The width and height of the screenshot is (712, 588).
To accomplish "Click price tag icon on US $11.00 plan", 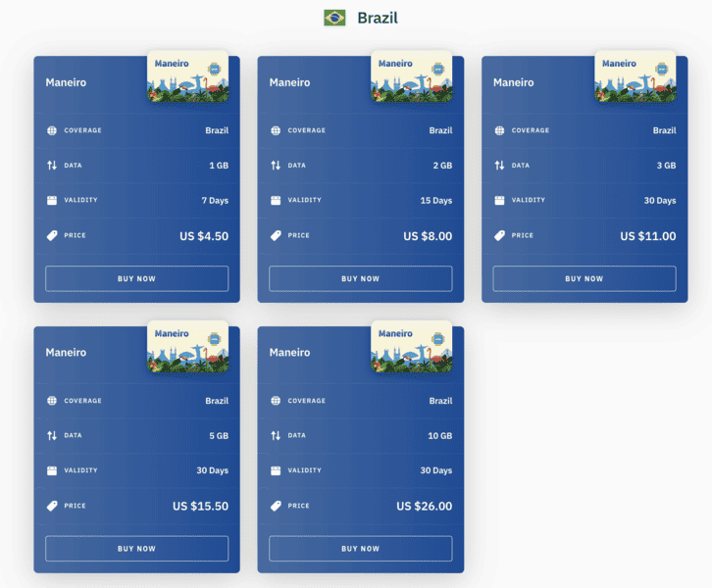I will click(x=499, y=235).
